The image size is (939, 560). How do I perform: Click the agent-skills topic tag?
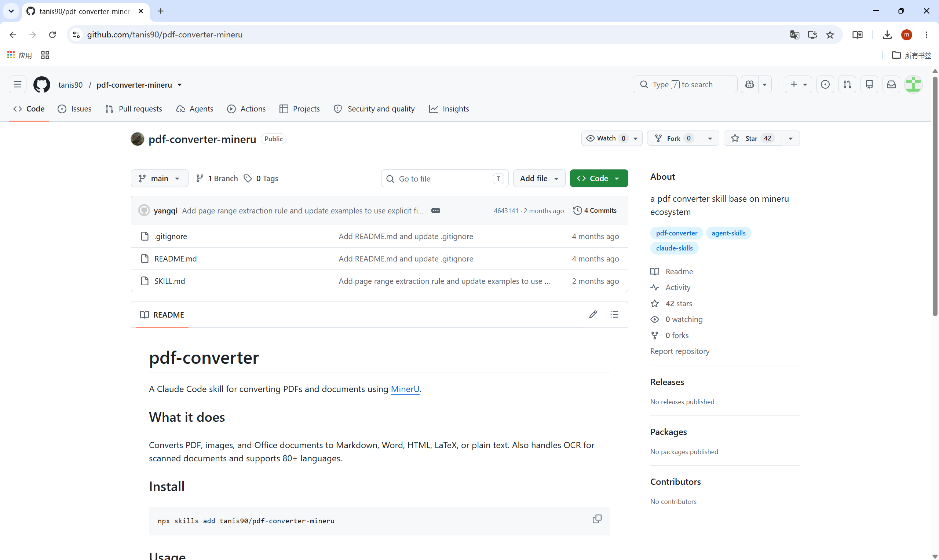tap(728, 233)
